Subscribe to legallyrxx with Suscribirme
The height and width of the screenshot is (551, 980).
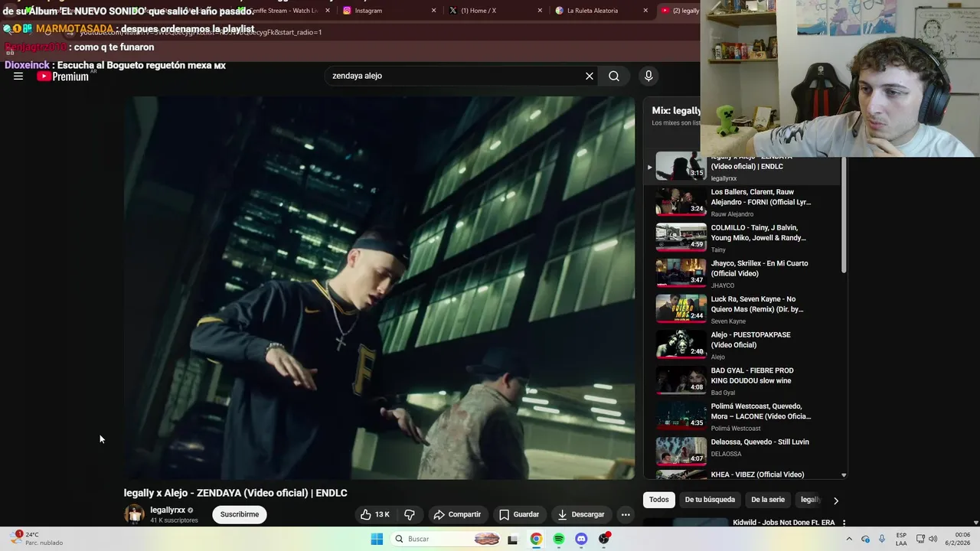click(240, 514)
